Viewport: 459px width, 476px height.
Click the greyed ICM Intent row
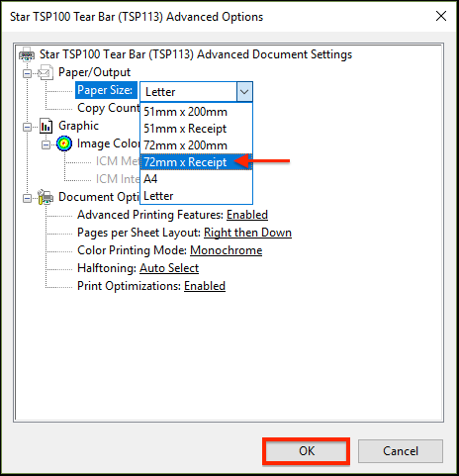point(118,179)
